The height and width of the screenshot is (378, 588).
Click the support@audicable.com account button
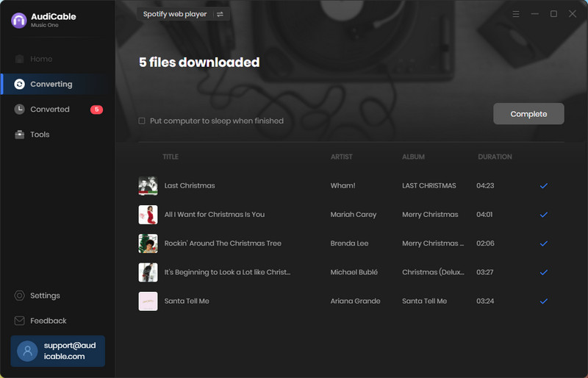coord(58,351)
